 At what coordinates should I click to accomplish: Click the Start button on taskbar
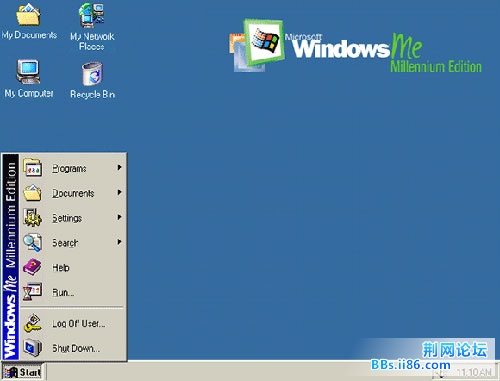pos(23,372)
